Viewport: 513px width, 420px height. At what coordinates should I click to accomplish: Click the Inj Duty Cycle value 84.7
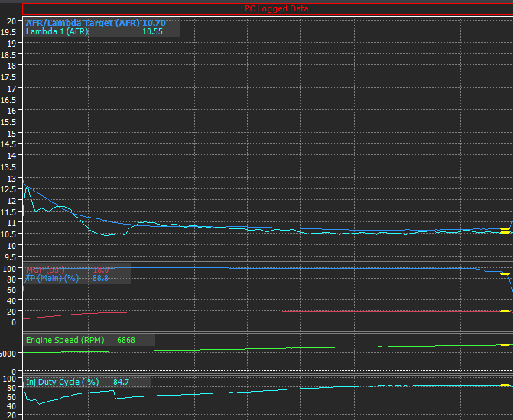pos(121,382)
